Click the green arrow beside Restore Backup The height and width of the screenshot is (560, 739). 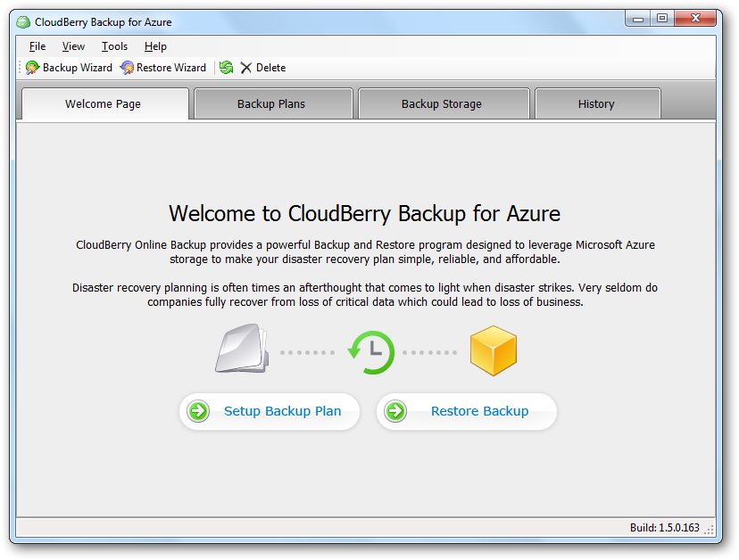(x=395, y=411)
